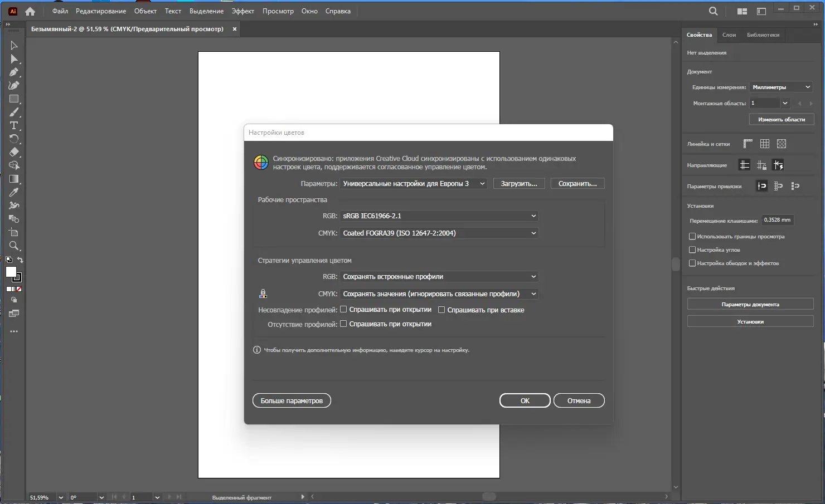Open the CMYK working space dropdown
825x504 pixels.
(440, 233)
